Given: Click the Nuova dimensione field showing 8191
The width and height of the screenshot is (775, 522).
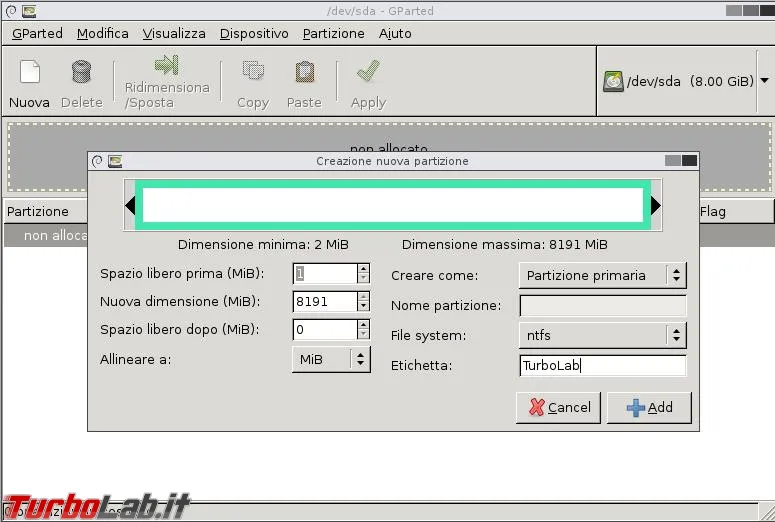Looking at the screenshot, I should click(x=325, y=302).
